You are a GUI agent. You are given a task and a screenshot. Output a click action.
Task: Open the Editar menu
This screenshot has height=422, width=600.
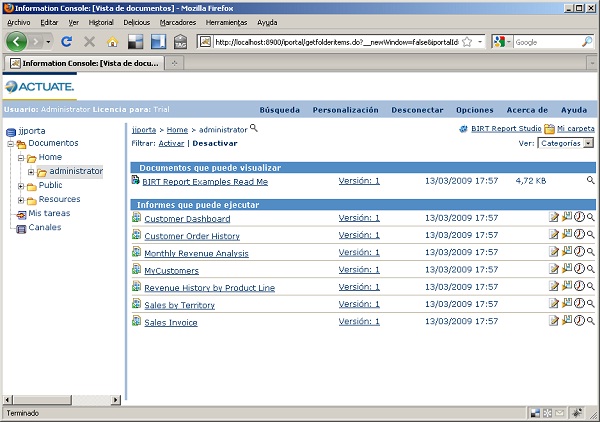[49, 23]
